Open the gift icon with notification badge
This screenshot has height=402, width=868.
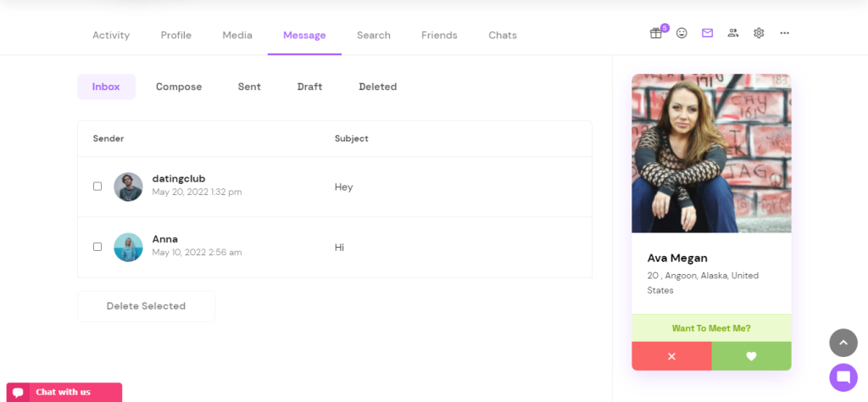[656, 33]
